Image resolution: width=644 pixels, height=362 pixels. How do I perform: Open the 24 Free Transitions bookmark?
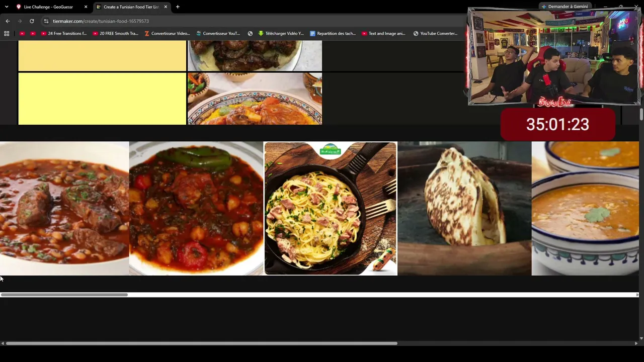point(64,34)
